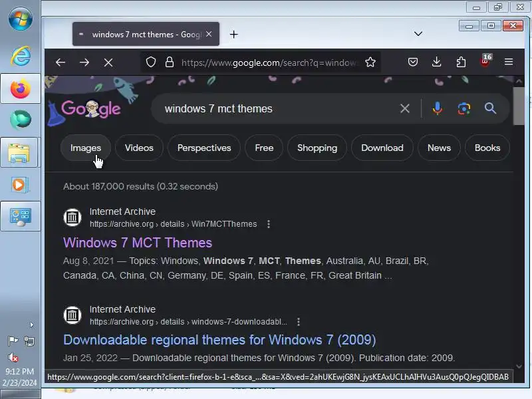Start a voice search with the microphone
532x399 pixels.
tap(438, 108)
